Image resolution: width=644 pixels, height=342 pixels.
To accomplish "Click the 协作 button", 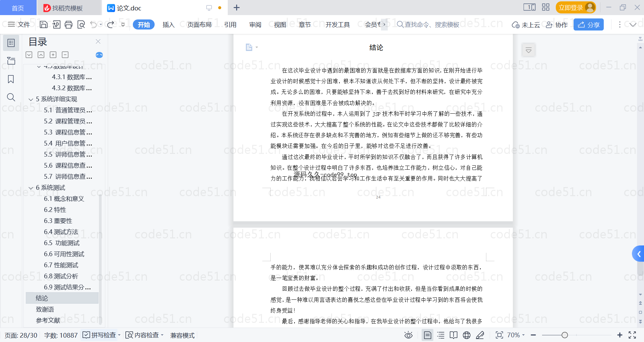I will point(557,25).
